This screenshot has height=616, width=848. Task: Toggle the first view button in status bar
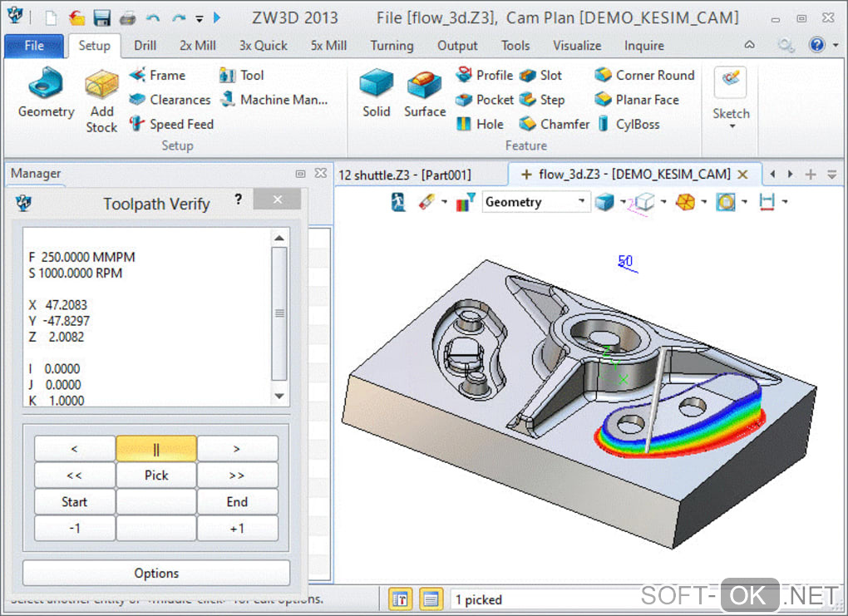(x=401, y=599)
